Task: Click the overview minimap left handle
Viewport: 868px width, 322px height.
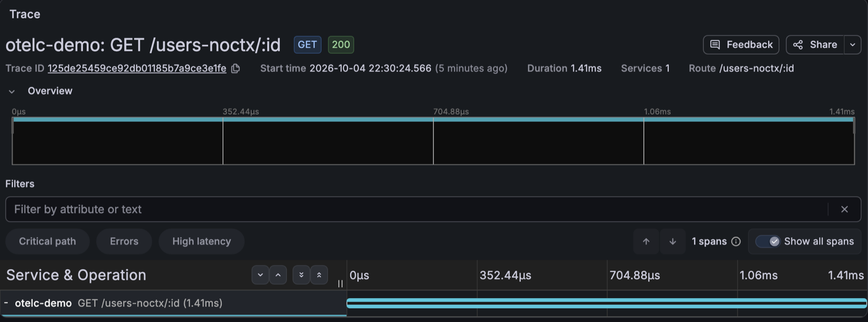Action: (x=12, y=126)
